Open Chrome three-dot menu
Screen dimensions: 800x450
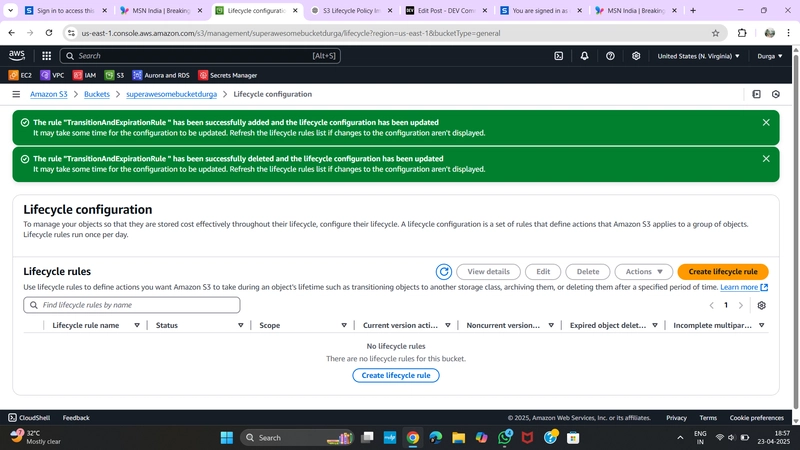(x=788, y=33)
